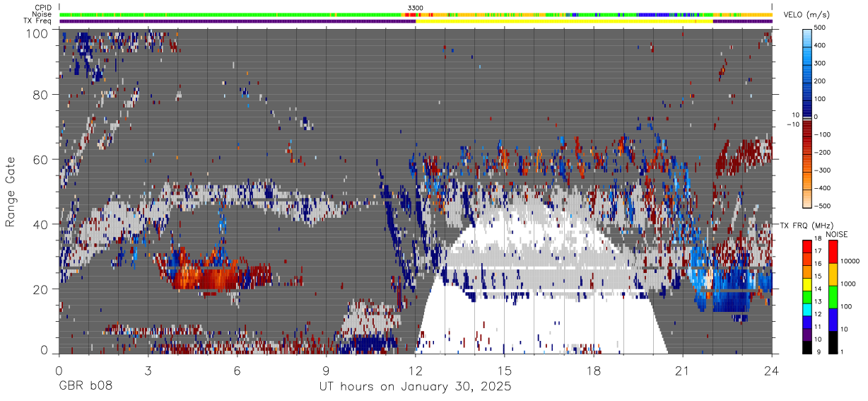This screenshot has width=868, height=401.
Task: Click the yellow segment of TX Freq strip
Action: coord(564,21)
